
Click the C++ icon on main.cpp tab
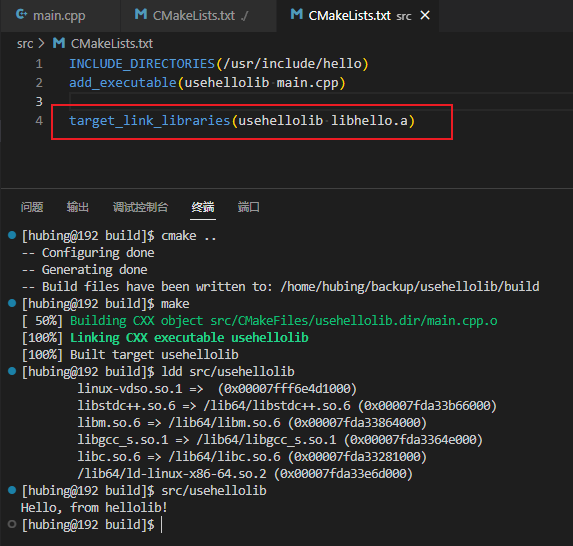(x=22, y=15)
